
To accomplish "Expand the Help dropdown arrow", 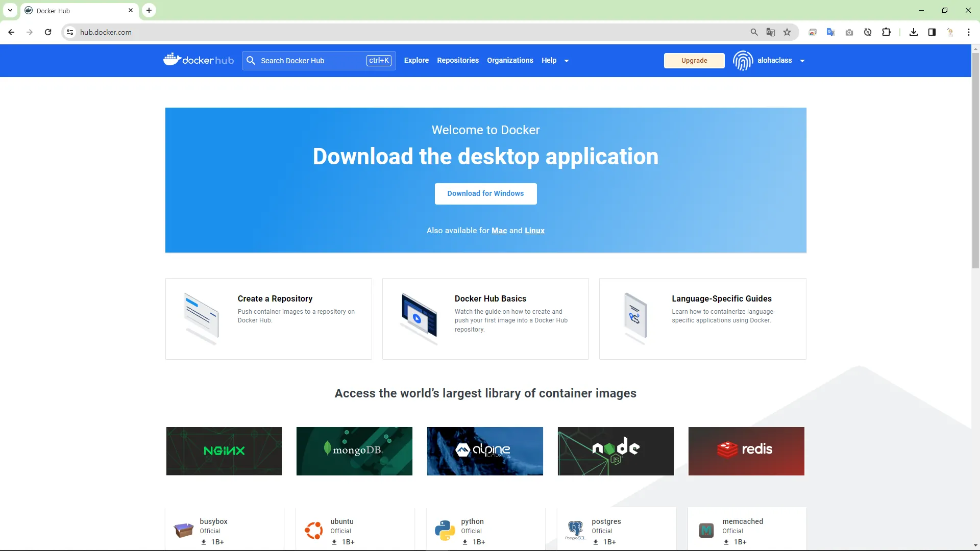I will pyautogui.click(x=566, y=61).
